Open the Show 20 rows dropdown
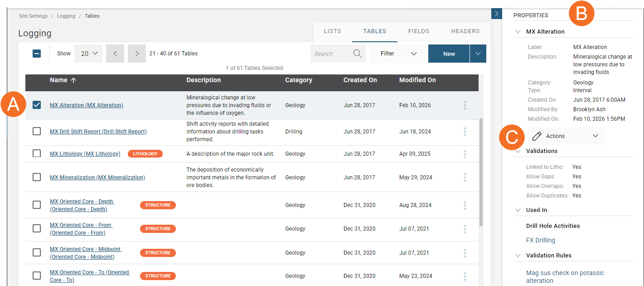Viewport: 644px width, 286px height. click(89, 54)
